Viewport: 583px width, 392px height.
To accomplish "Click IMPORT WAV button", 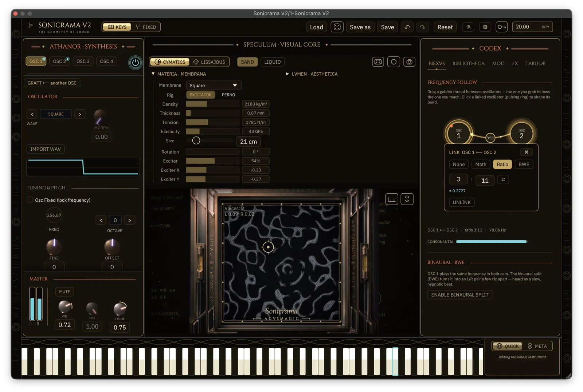I will (x=46, y=149).
